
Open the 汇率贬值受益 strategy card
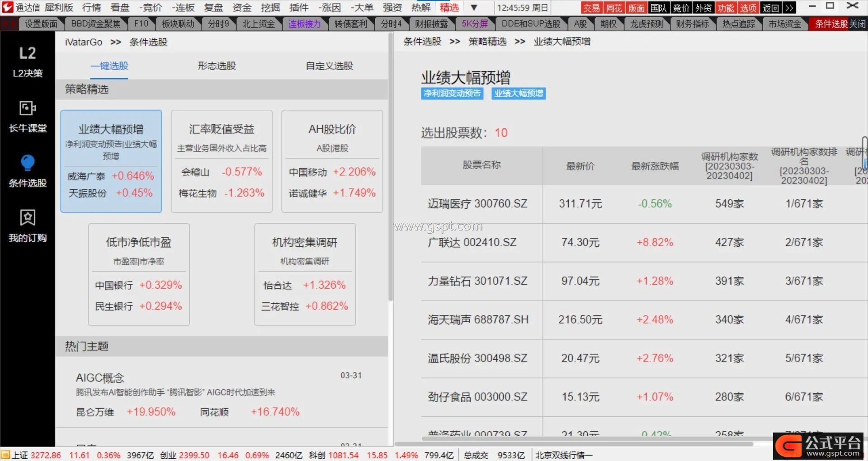tap(222, 161)
